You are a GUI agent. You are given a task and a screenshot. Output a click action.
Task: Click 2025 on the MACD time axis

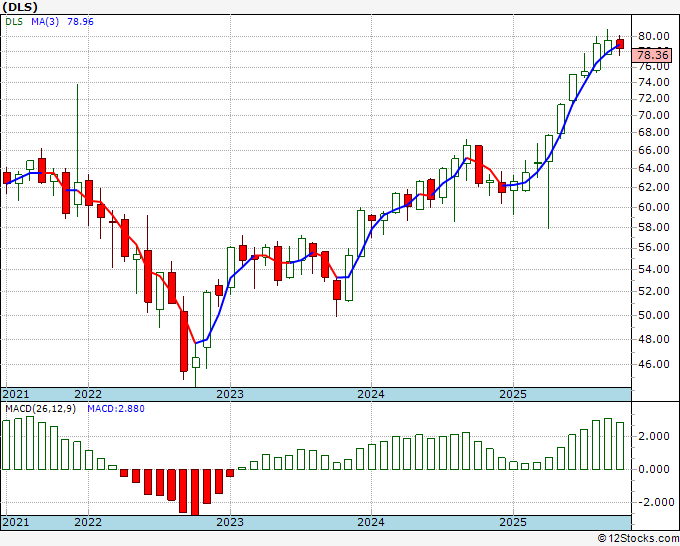513,522
